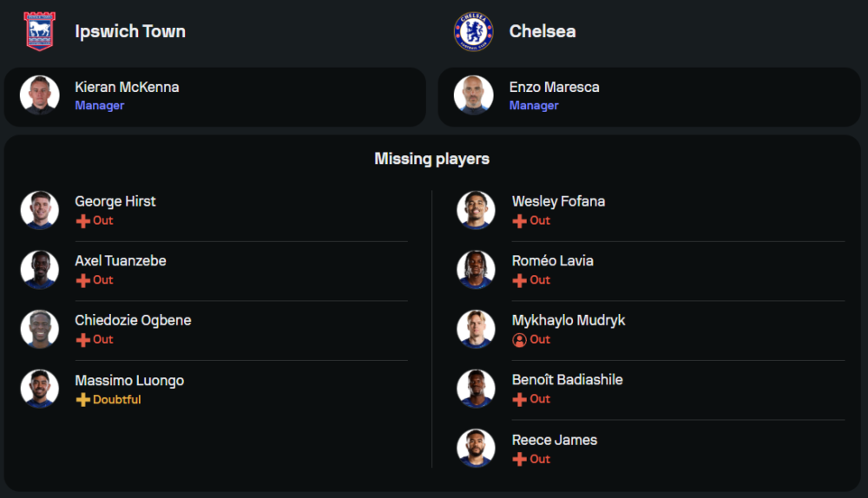Open the Ipswich Town team name link

click(x=130, y=31)
